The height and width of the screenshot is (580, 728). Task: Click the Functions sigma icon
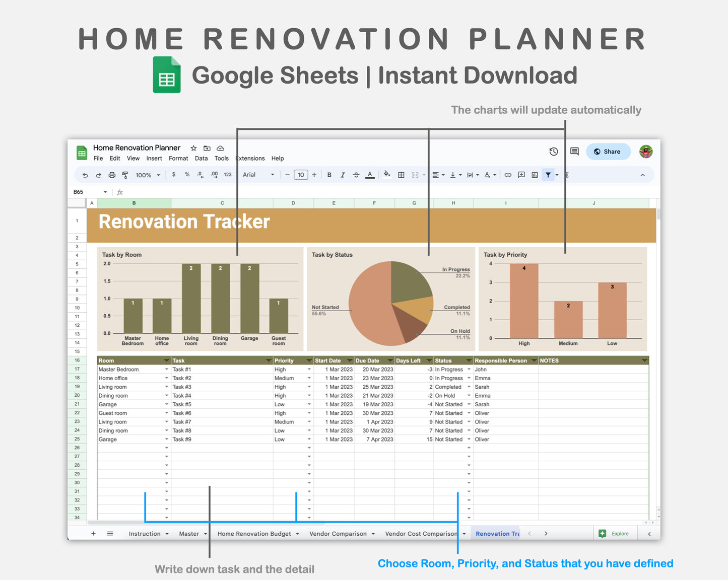566,175
